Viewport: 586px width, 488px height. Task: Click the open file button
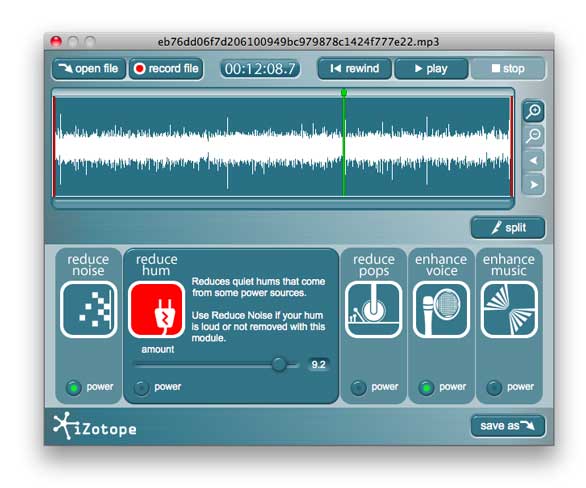click(89, 69)
